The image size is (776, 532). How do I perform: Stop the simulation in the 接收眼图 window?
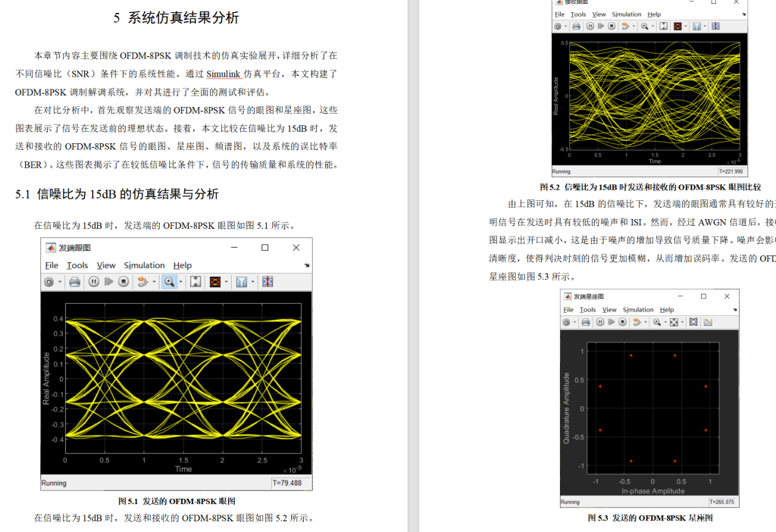click(610, 27)
